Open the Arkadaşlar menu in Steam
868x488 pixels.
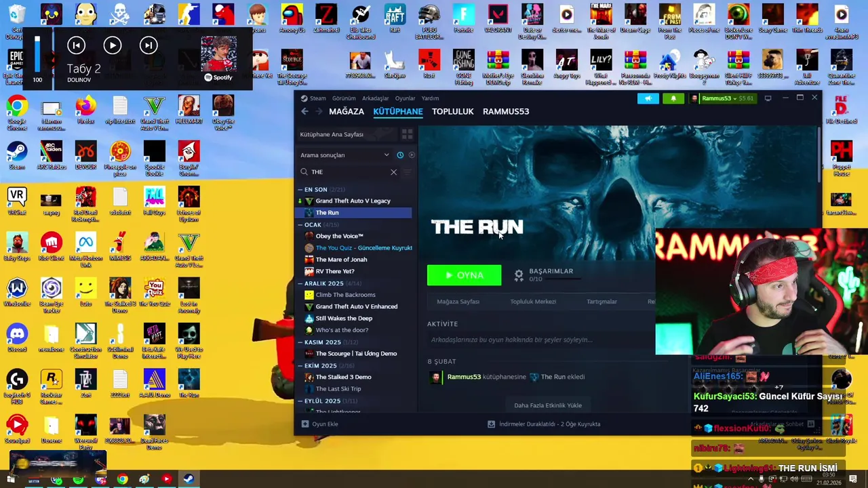coord(375,98)
